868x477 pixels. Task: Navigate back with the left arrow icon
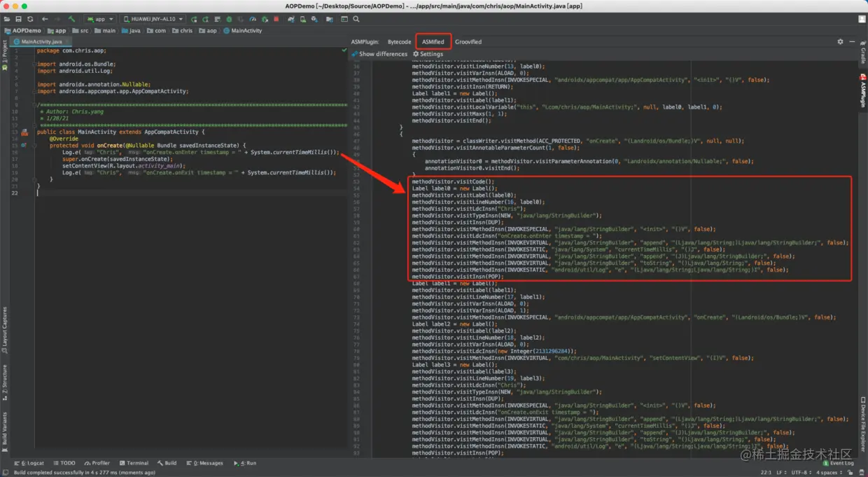click(45, 19)
